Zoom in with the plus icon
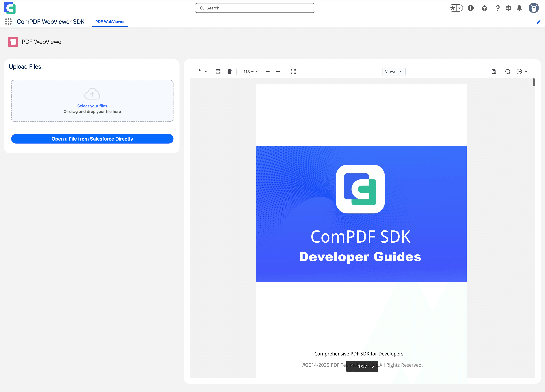 pos(278,71)
